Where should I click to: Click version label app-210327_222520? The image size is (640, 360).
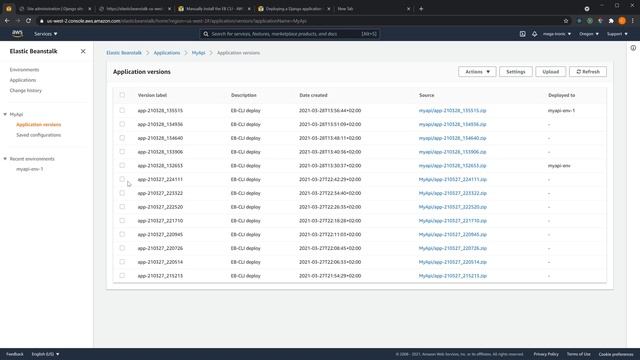[x=160, y=207]
